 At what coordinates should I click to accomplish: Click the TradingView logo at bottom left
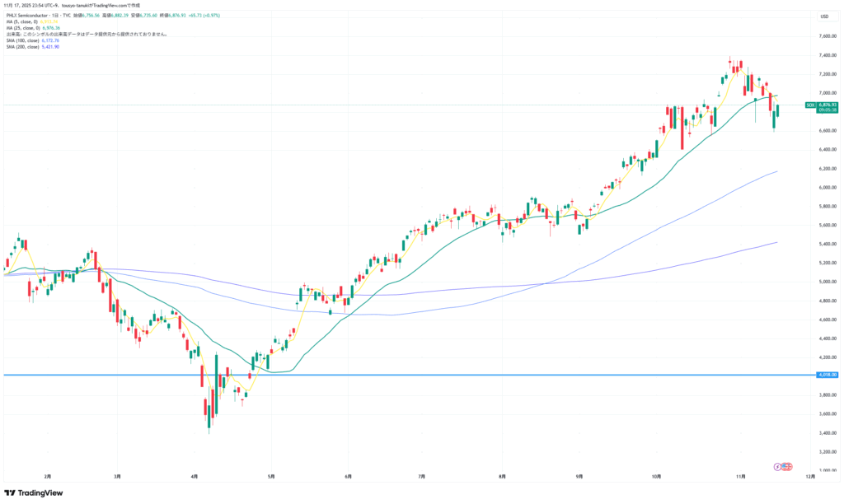[35, 493]
